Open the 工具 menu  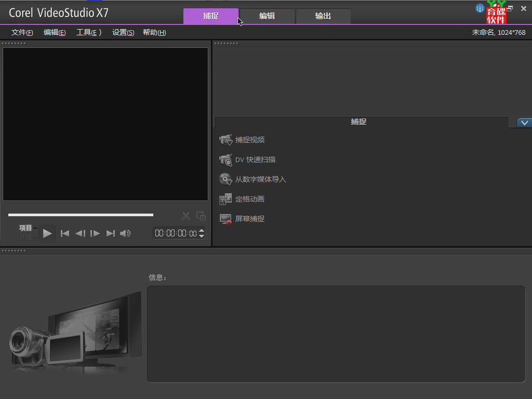[x=88, y=33]
